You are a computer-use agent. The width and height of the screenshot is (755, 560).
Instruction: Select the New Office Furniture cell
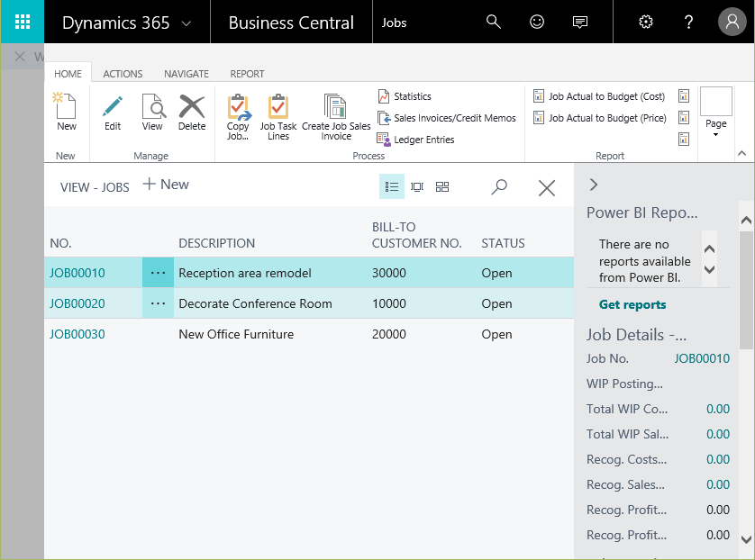click(x=236, y=334)
